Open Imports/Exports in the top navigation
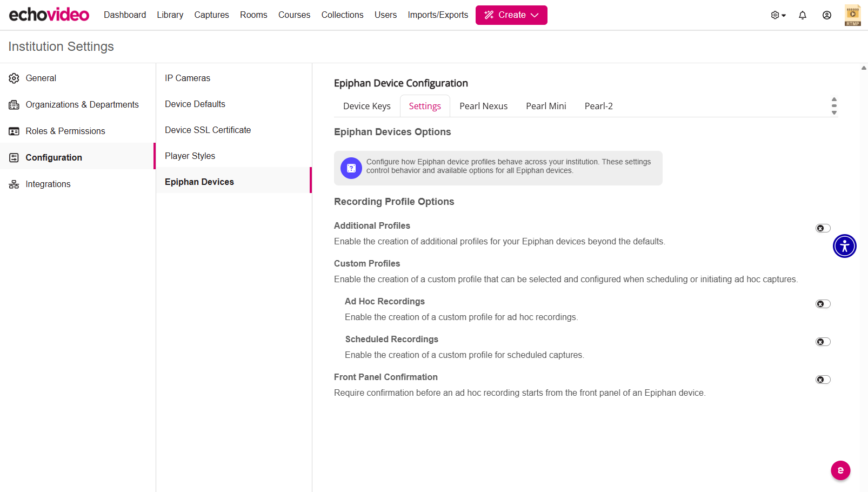Viewport: 868px width, 492px height. pos(438,15)
